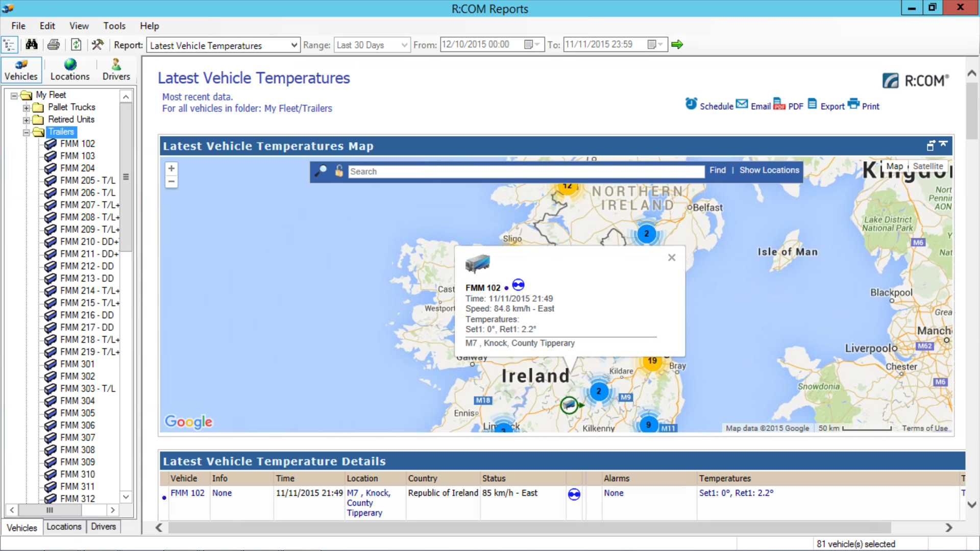
Task: Switch map to Map view
Action: tap(894, 166)
